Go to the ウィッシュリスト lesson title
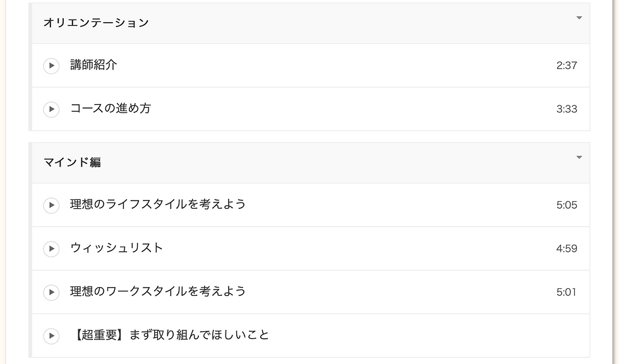The height and width of the screenshot is (364, 619). pyautogui.click(x=117, y=248)
